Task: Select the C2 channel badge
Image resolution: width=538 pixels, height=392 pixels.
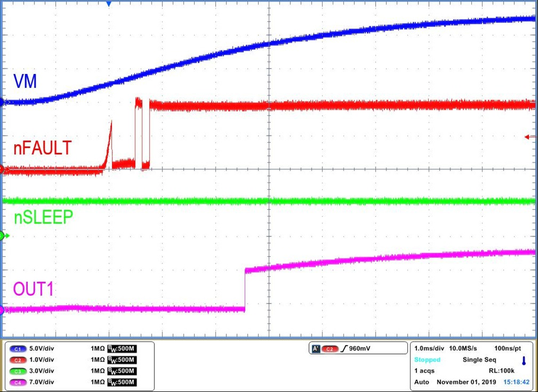Action: click(x=17, y=360)
